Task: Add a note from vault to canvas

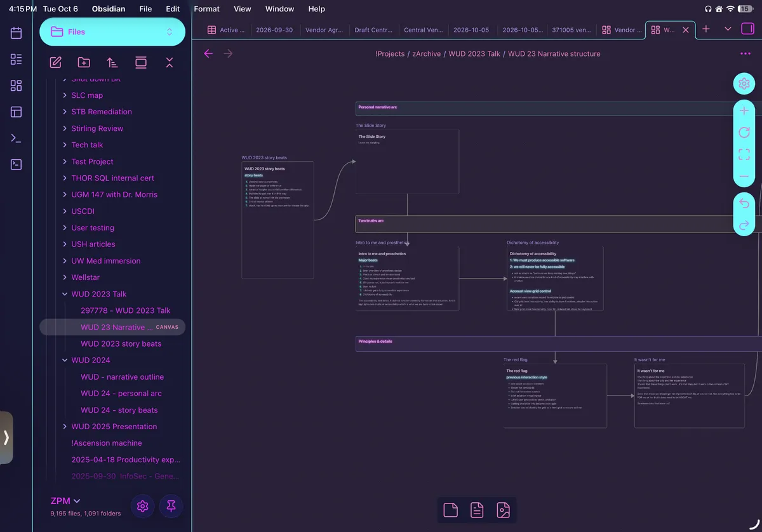Action: pyautogui.click(x=477, y=510)
